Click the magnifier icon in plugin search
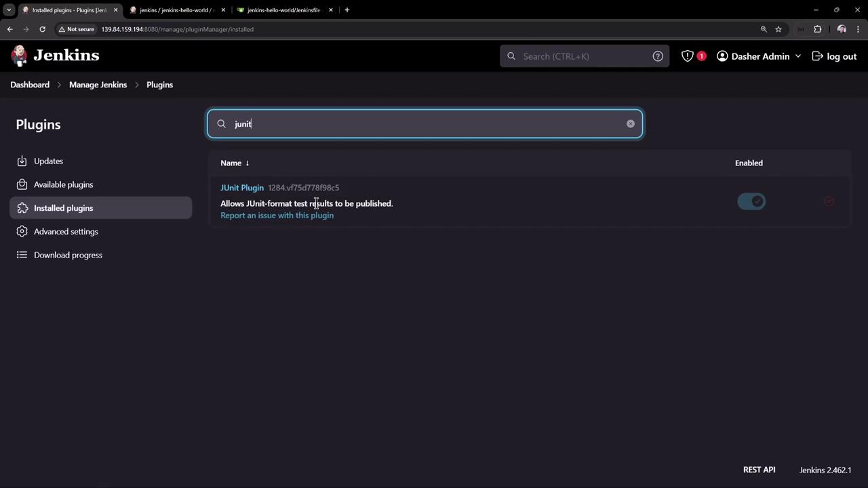Viewport: 868px width, 488px height. click(x=221, y=123)
